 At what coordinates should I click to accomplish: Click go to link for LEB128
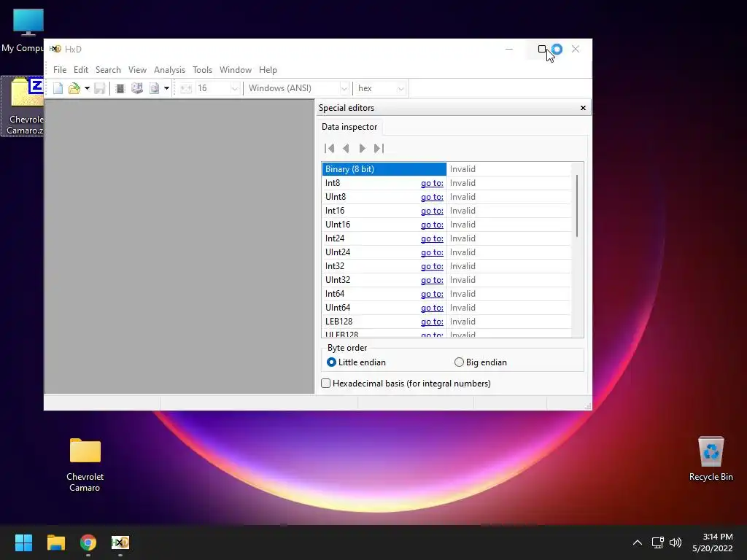pyautogui.click(x=432, y=322)
